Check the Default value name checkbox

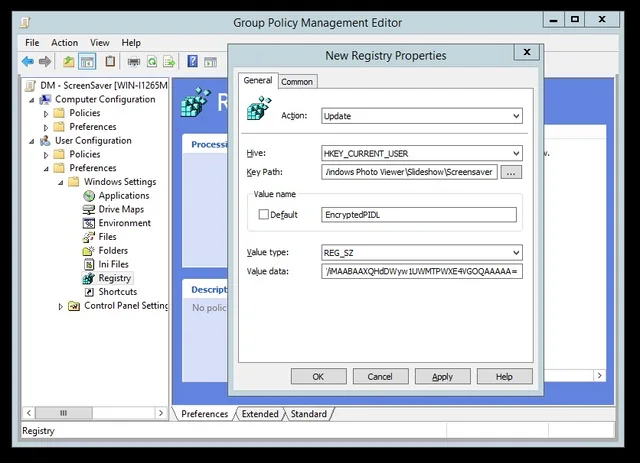coord(264,214)
